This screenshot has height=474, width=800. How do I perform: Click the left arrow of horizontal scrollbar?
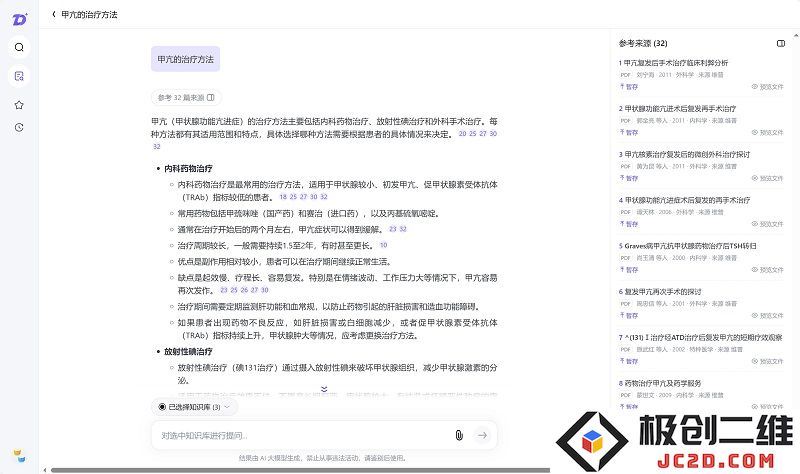(45, 470)
